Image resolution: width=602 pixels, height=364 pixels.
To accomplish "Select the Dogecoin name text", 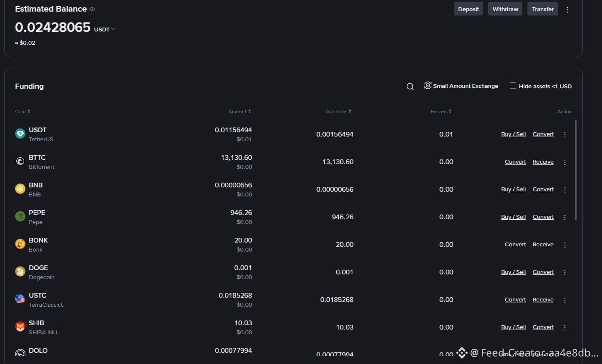I will pyautogui.click(x=42, y=277).
